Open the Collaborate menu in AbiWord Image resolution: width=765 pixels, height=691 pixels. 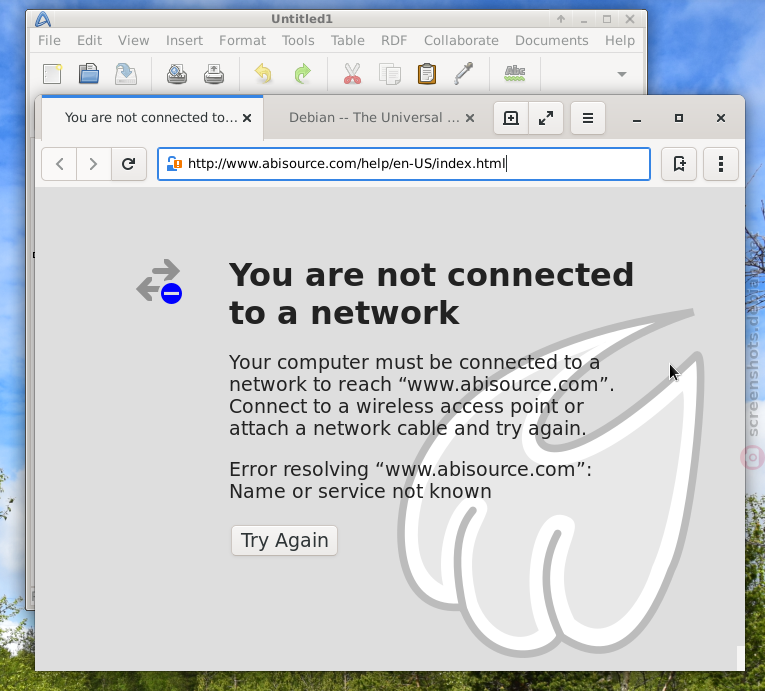click(x=461, y=41)
